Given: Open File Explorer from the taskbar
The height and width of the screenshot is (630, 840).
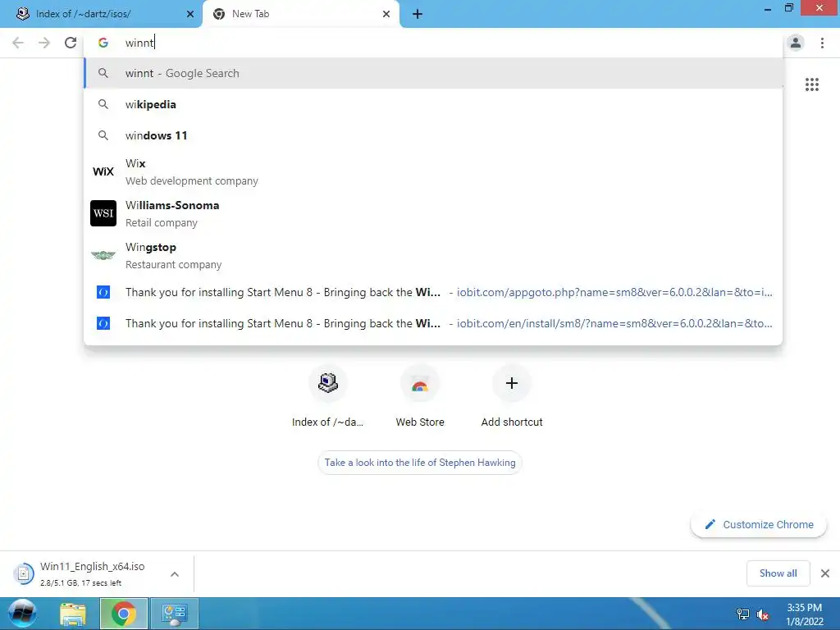Looking at the screenshot, I should (x=73, y=614).
